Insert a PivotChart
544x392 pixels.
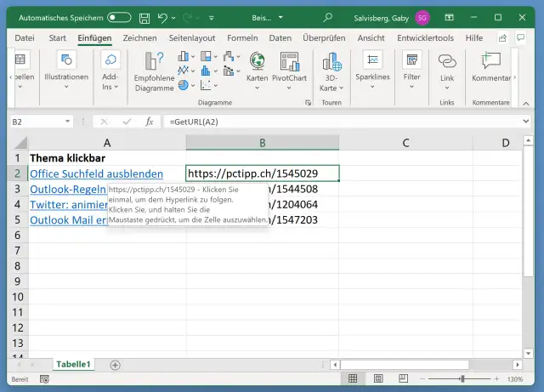(x=290, y=66)
